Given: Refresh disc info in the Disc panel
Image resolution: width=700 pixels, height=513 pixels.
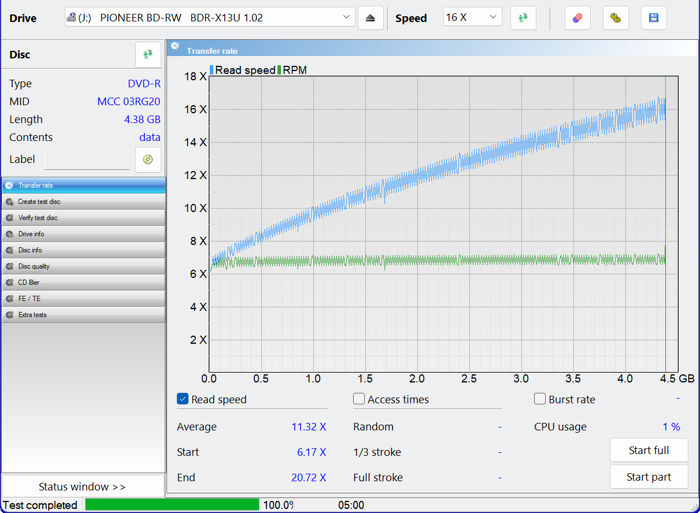Looking at the screenshot, I should pyautogui.click(x=148, y=55).
